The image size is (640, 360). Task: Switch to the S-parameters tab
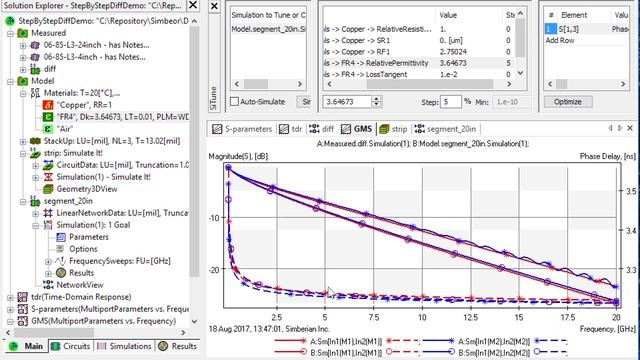click(242, 129)
